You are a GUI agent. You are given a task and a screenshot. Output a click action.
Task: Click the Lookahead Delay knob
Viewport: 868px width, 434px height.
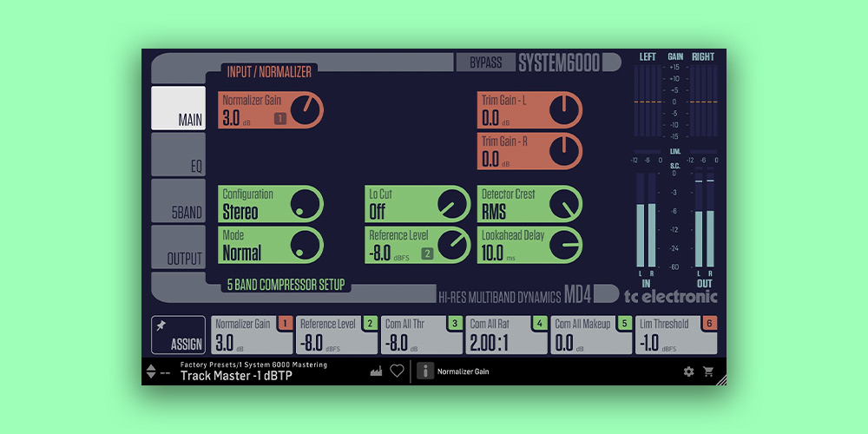pos(564,245)
